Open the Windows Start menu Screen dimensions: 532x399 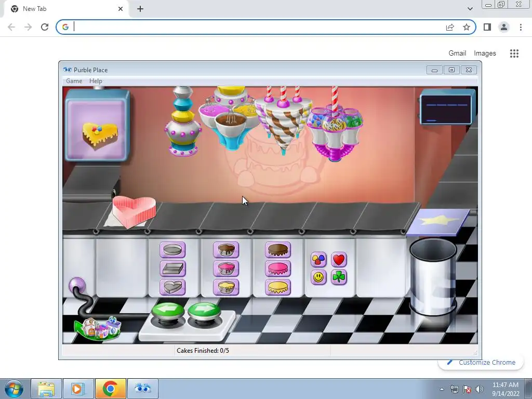click(14, 389)
